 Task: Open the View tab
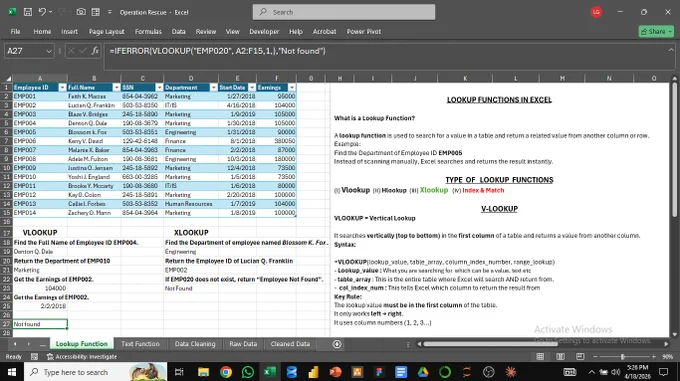pyautogui.click(x=232, y=32)
